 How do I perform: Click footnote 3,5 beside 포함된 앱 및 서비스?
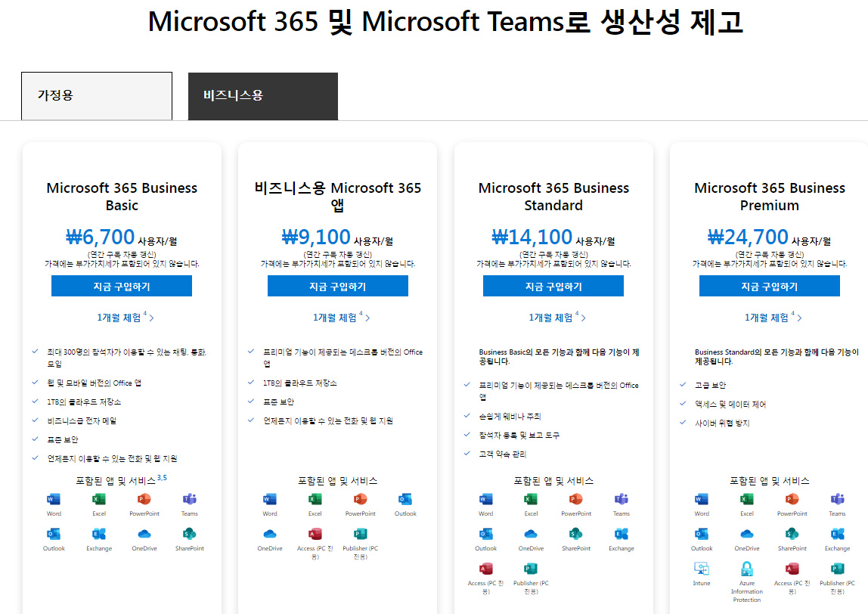click(x=162, y=477)
